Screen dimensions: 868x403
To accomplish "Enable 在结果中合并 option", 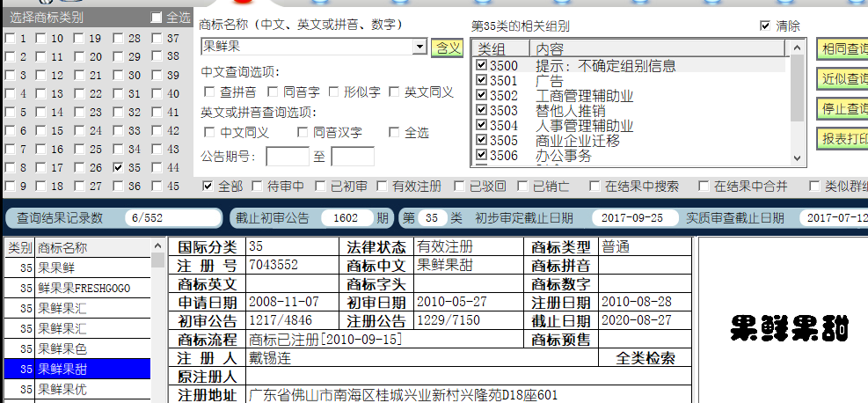I will 704,186.
